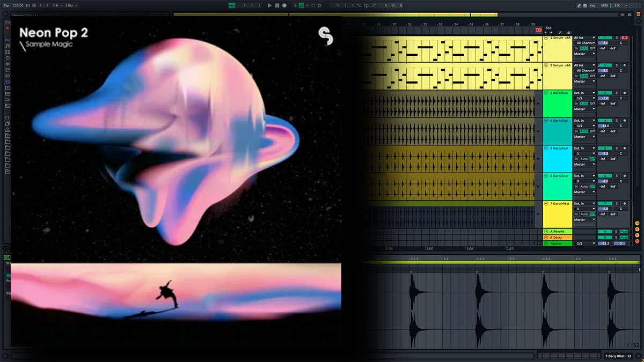Click the MIDI map mode switch

click(x=605, y=5)
